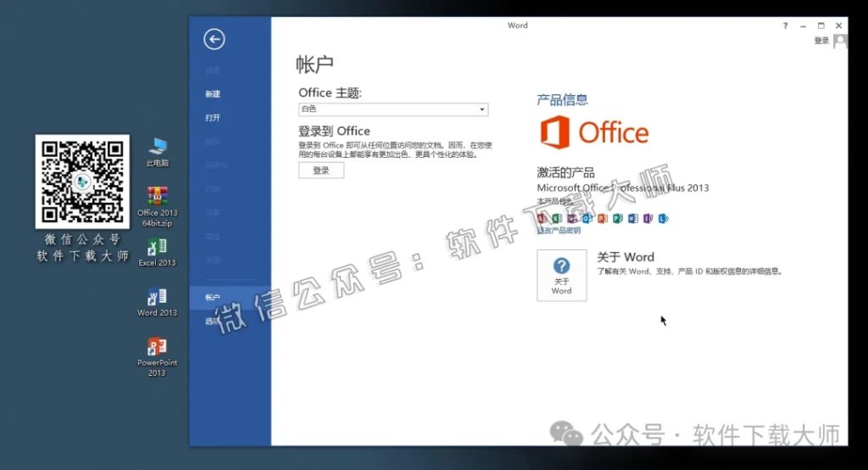The height and width of the screenshot is (470, 868).
Task: Minimize the Word window
Action: (x=804, y=25)
